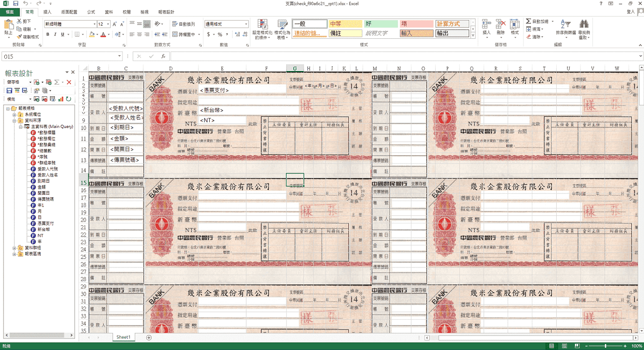Switch to 公式 ribbon tab

(91, 12)
